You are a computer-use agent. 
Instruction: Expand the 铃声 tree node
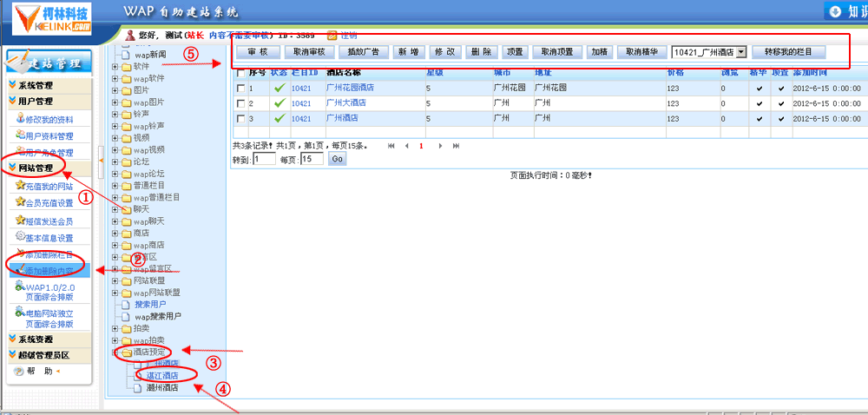115,115
